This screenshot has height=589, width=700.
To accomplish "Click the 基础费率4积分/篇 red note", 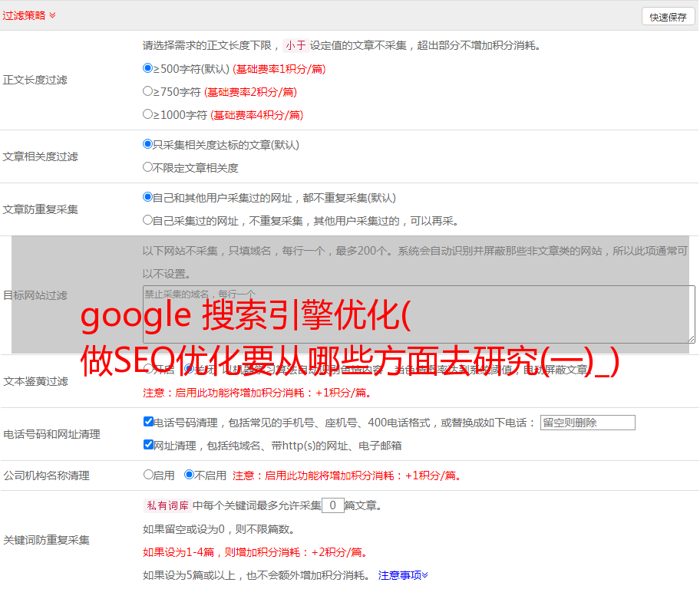I will (256, 115).
